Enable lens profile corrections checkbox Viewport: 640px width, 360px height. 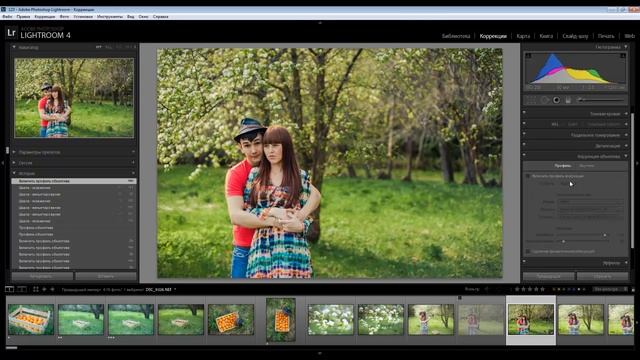[x=528, y=176]
